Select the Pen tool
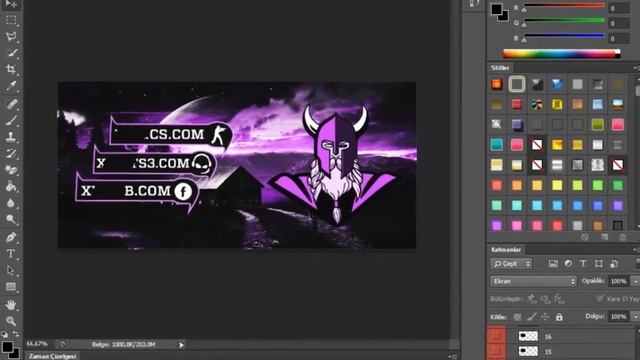This screenshot has width=640, height=360. (x=11, y=237)
